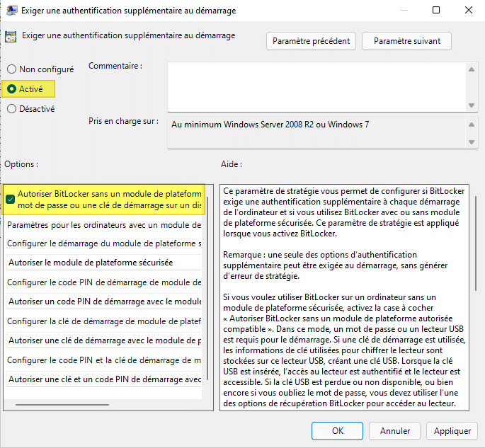Go to Paramètre précédent
This screenshot has height=448, width=485.
pyautogui.click(x=311, y=41)
